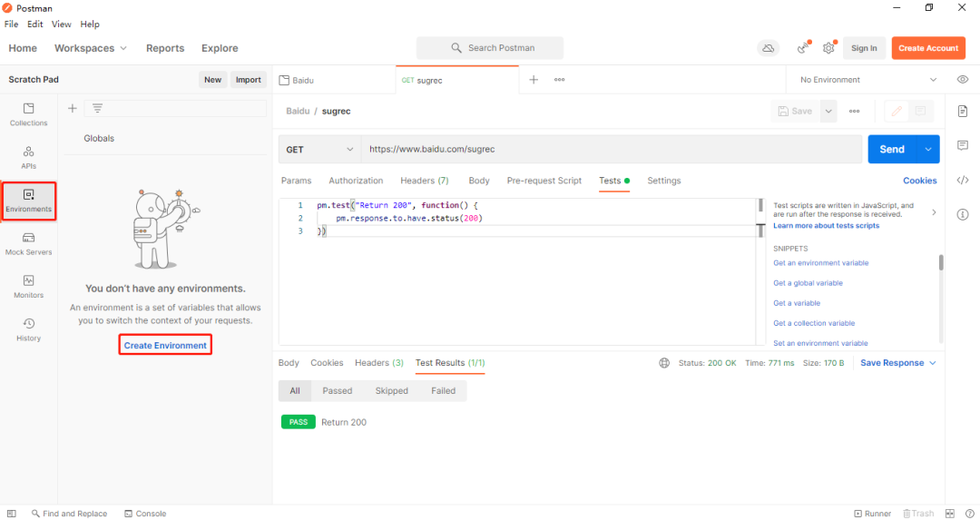Click the Create Account button
Screen dimensions: 980x520
[928, 48]
